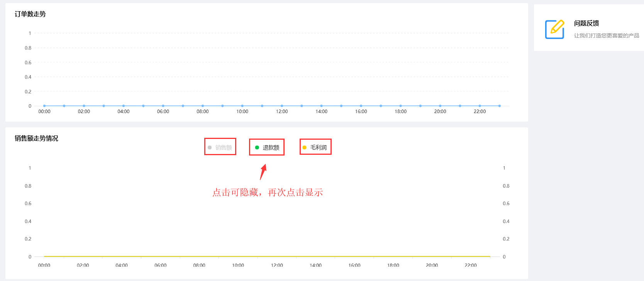Viewport: 644px width, 281px height.
Task: Click the order chart data point at 22:00
Action: pos(480,106)
